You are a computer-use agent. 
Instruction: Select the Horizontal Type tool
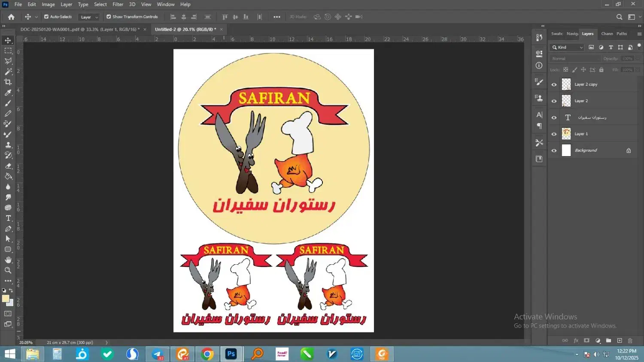point(8,218)
